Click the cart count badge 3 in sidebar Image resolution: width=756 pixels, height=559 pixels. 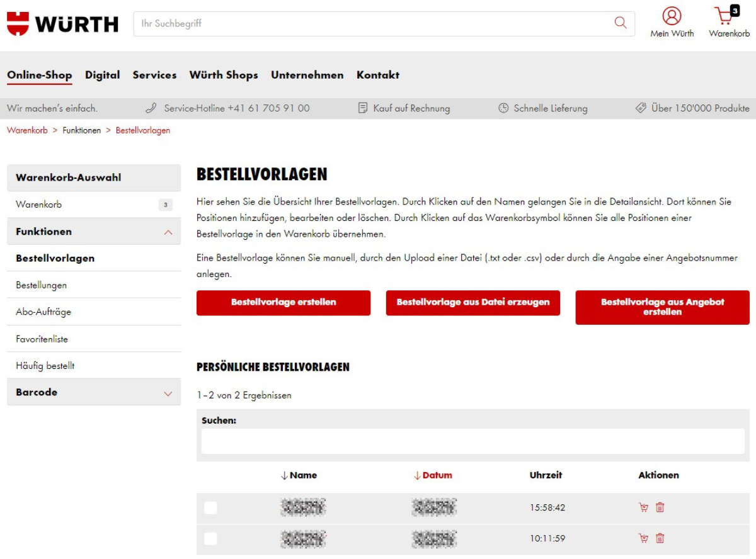(165, 205)
